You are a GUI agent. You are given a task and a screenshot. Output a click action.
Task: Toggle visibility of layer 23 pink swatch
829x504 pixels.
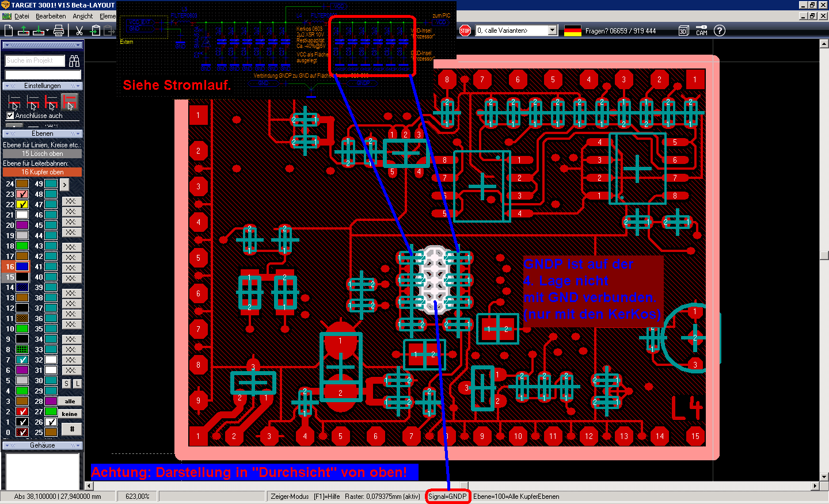[22, 194]
